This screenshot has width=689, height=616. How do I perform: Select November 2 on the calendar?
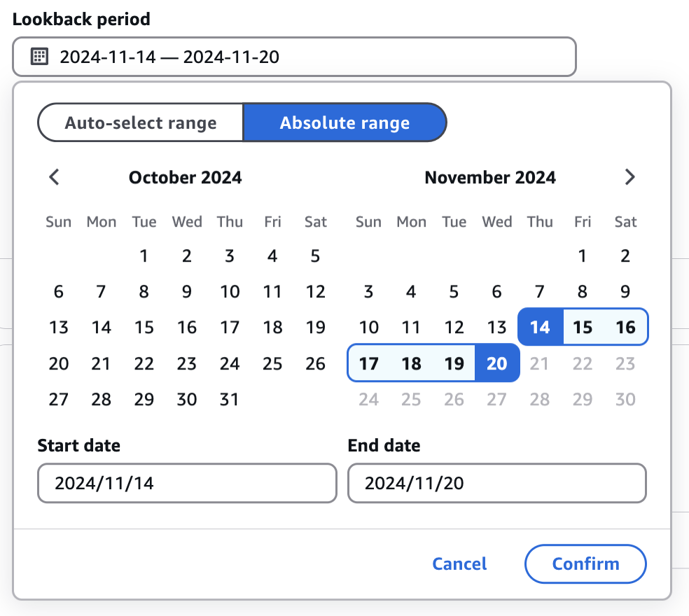click(625, 256)
